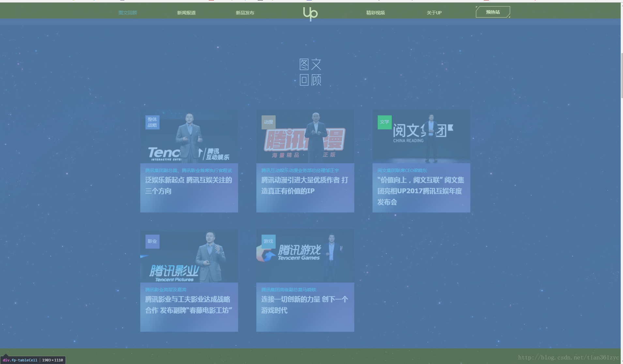This screenshot has height=364, width=623.
Task: Open article 腾讯动漫引进大量优质作者
Action: pos(305,185)
